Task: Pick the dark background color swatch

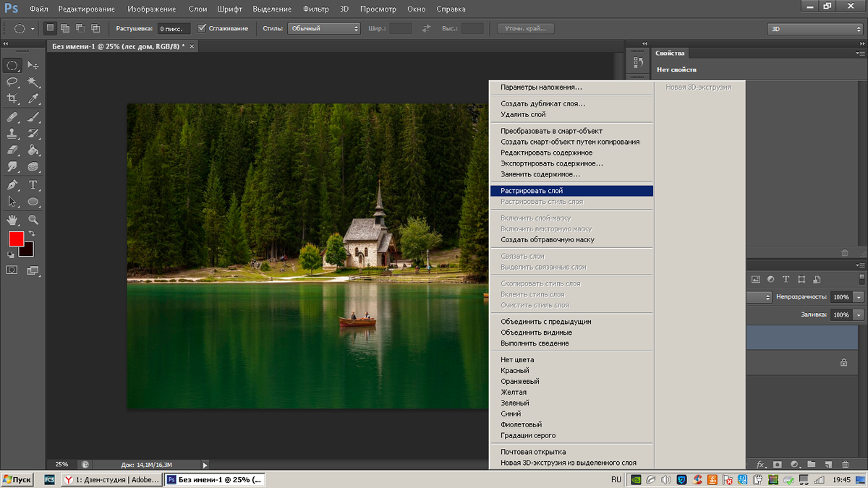Action: (27, 250)
